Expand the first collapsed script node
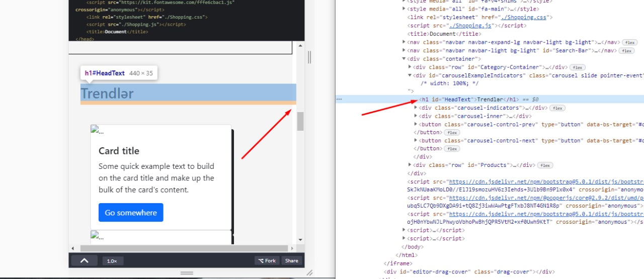 [404, 230]
